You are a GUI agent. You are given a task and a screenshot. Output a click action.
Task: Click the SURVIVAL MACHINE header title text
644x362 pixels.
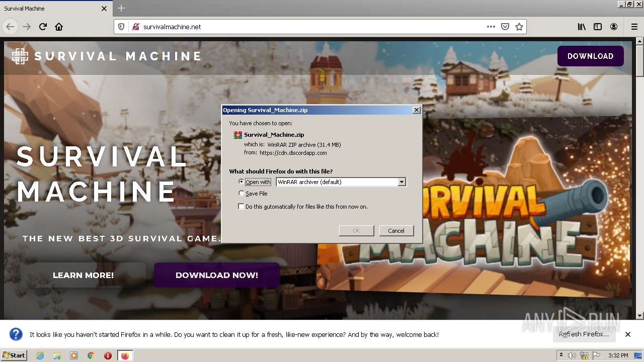point(118,56)
